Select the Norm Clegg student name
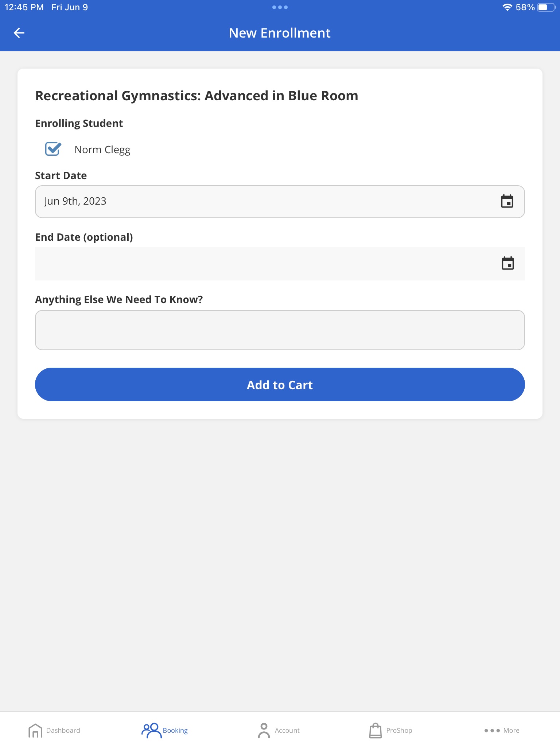Viewport: 560px width, 747px height. (102, 150)
